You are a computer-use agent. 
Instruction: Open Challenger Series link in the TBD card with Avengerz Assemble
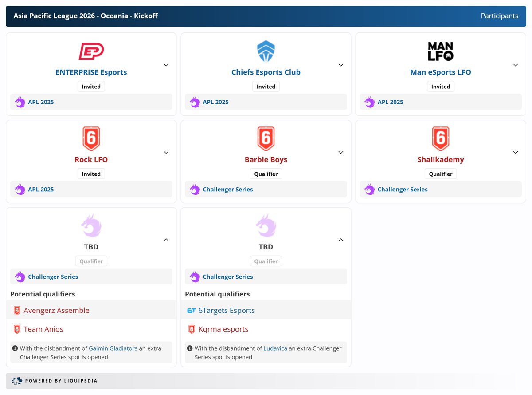click(53, 277)
